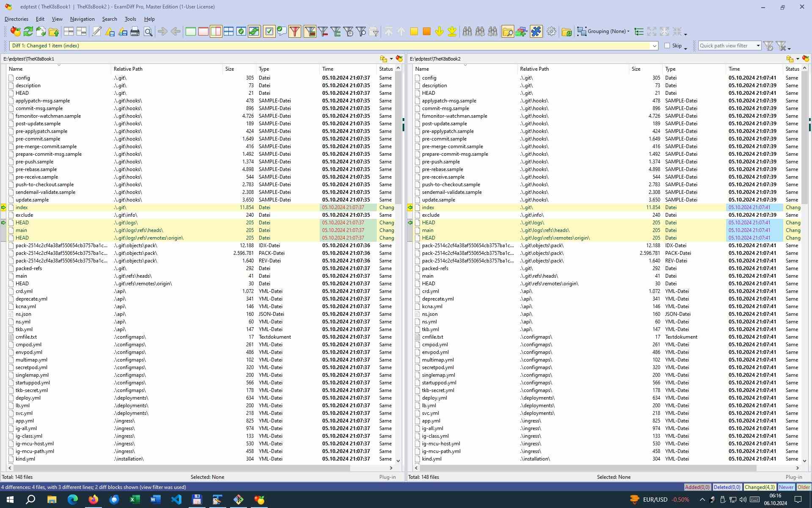Open Print Preview magnifier icon
This screenshot has height=508, width=812.
(x=148, y=31)
